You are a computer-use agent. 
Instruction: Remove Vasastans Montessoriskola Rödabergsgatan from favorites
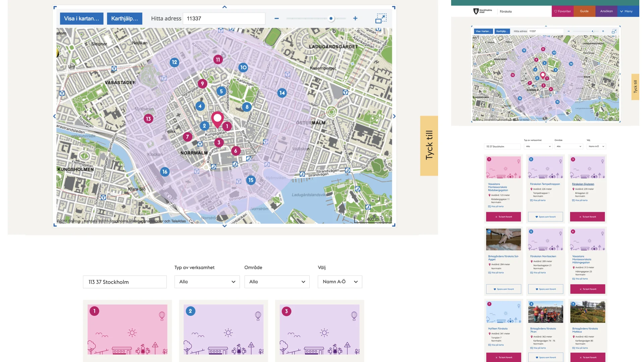(503, 217)
